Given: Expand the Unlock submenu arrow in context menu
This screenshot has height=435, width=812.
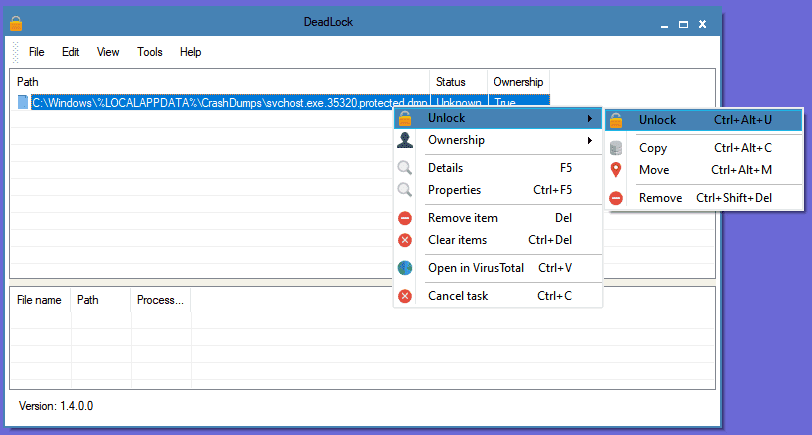Looking at the screenshot, I should (590, 119).
